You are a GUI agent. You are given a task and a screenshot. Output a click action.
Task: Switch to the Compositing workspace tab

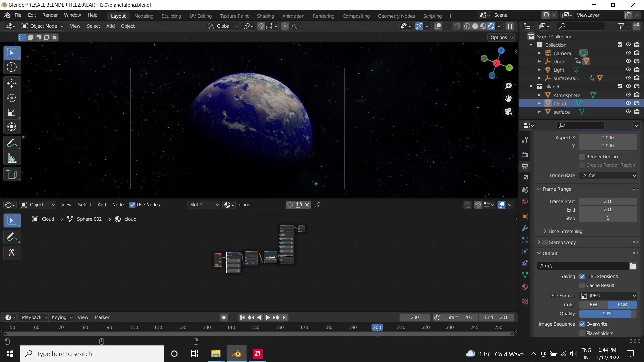pos(356,16)
